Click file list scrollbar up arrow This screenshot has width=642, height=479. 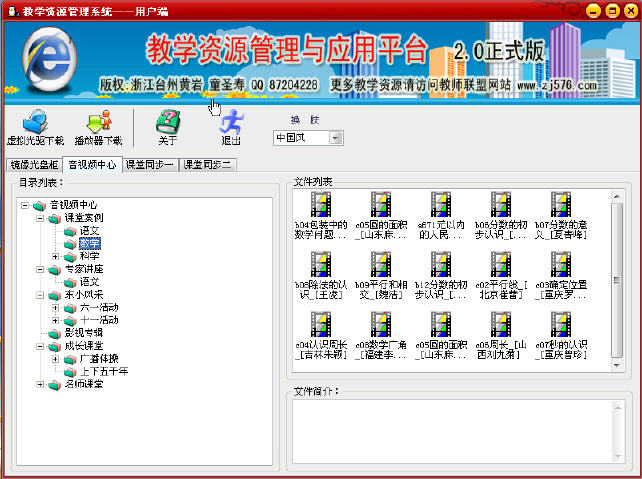coord(617,197)
